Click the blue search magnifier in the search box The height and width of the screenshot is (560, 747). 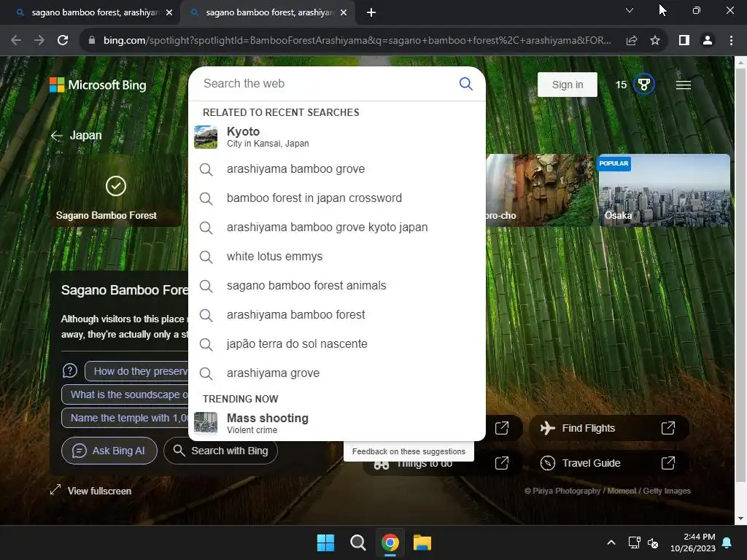[x=465, y=84]
